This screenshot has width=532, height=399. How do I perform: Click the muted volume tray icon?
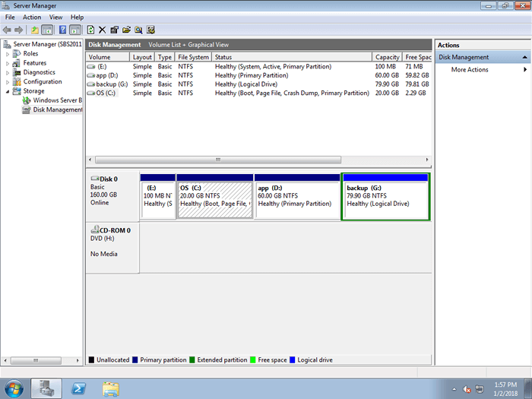[467, 389]
